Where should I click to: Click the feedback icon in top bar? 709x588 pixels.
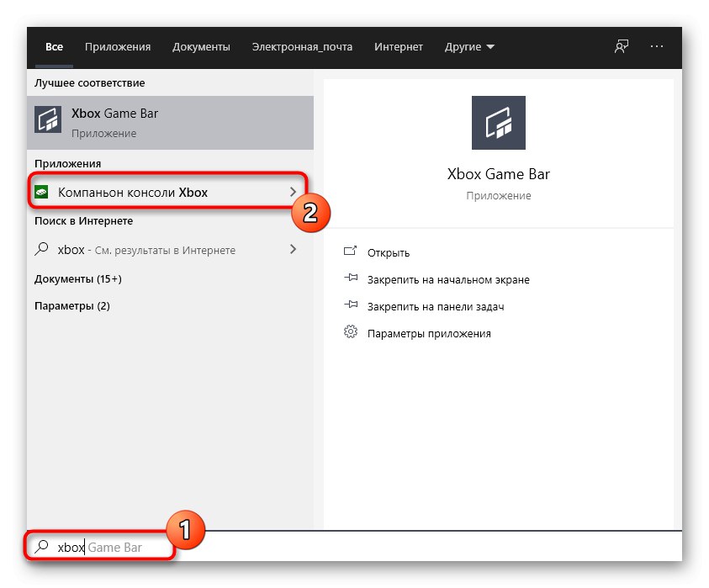[622, 47]
